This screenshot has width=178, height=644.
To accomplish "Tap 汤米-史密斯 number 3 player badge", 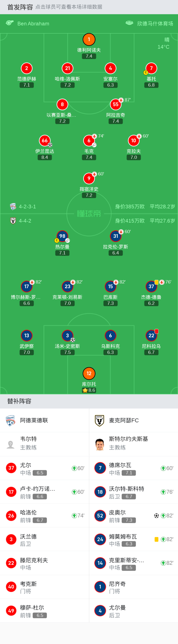I will tap(67, 335).
